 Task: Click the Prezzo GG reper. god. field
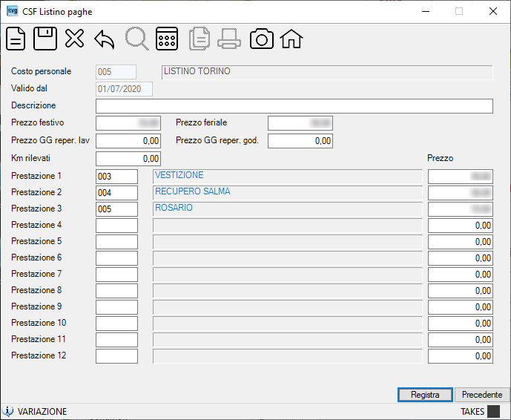[300, 141]
